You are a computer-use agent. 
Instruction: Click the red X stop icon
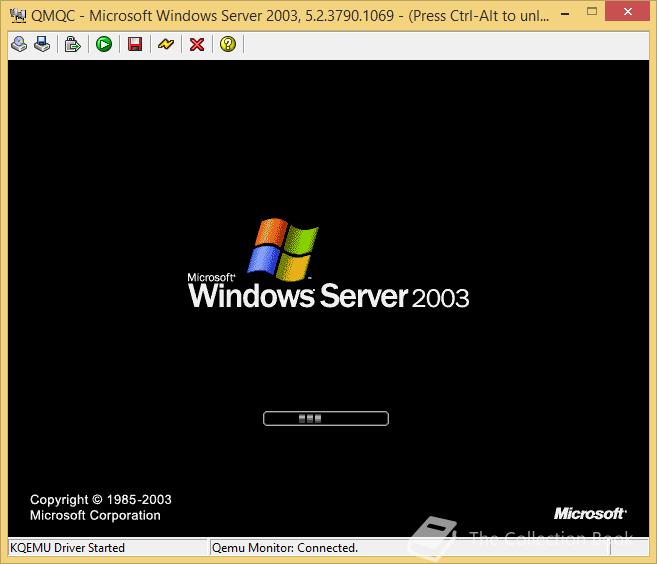[x=197, y=44]
